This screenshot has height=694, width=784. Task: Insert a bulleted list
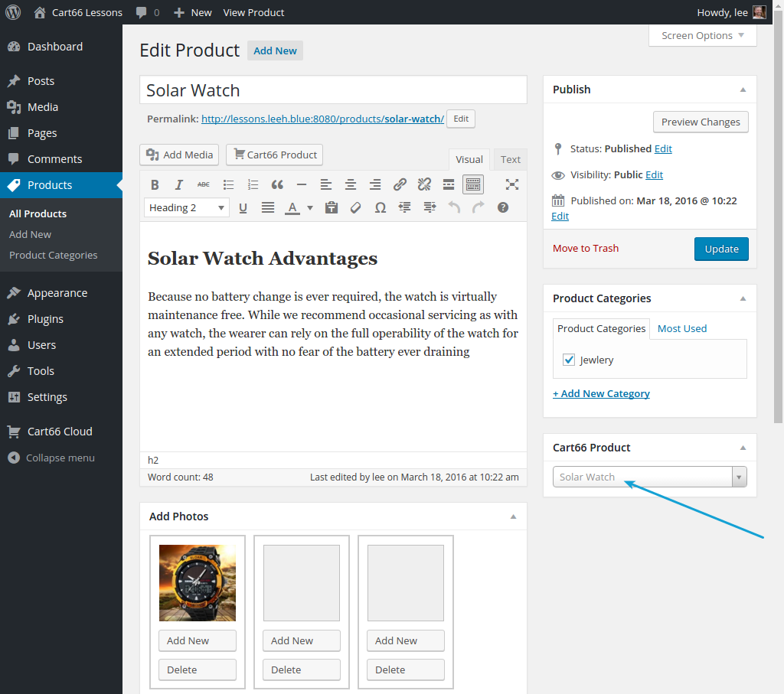click(x=228, y=185)
